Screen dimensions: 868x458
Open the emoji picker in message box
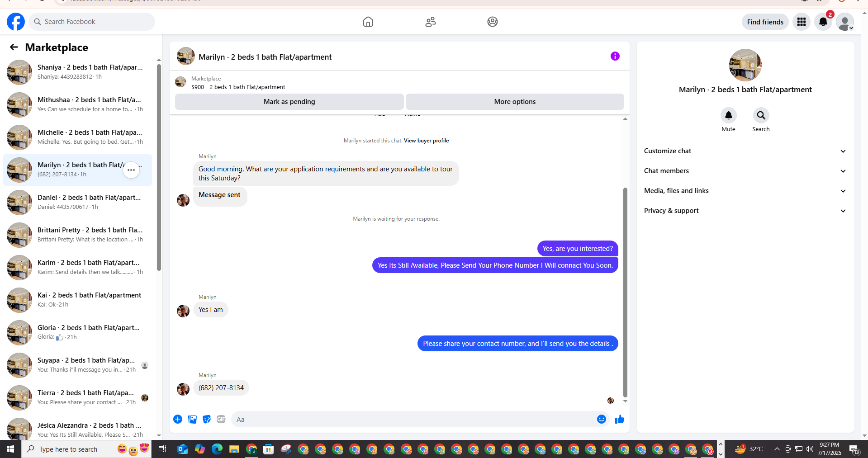pyautogui.click(x=602, y=419)
